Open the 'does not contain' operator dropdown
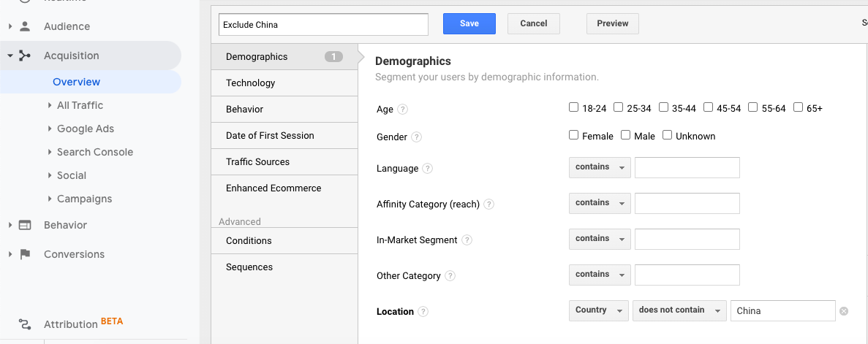The image size is (868, 344). (x=679, y=310)
